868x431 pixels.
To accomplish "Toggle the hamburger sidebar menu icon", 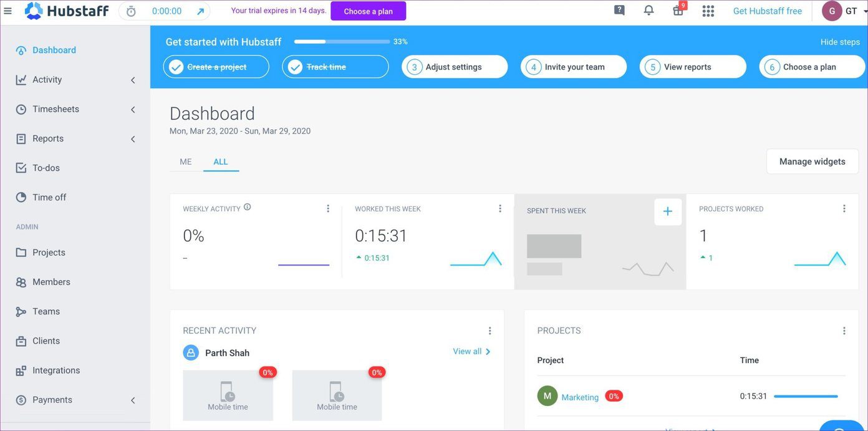I will pos(8,11).
